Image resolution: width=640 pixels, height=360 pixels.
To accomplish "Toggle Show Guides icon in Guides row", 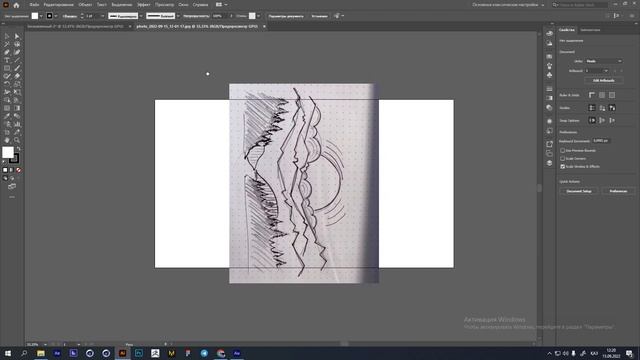I will (592, 108).
